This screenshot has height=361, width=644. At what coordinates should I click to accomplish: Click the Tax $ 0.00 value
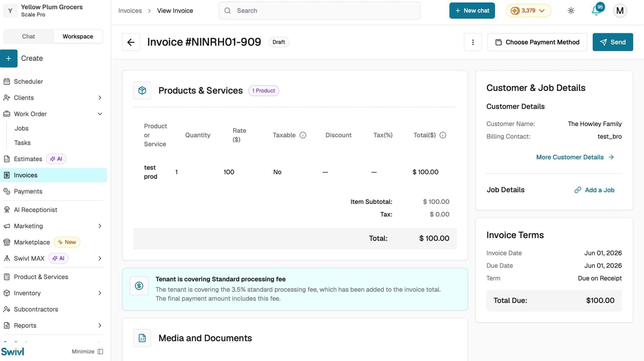point(439,214)
